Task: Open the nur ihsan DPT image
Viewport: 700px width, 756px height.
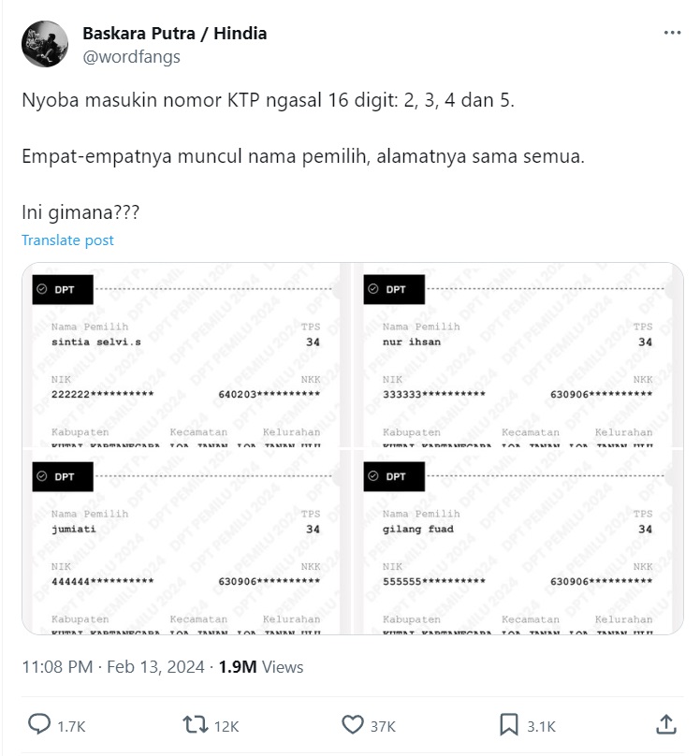Action: [x=518, y=355]
